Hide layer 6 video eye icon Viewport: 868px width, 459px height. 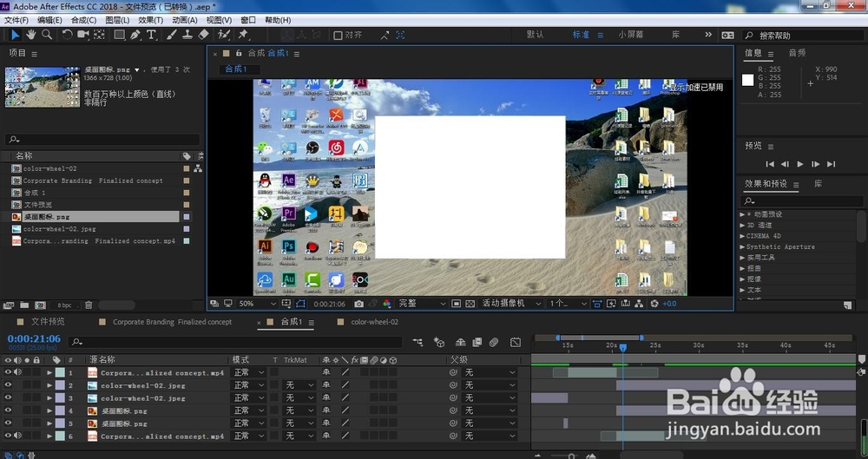pyautogui.click(x=8, y=436)
